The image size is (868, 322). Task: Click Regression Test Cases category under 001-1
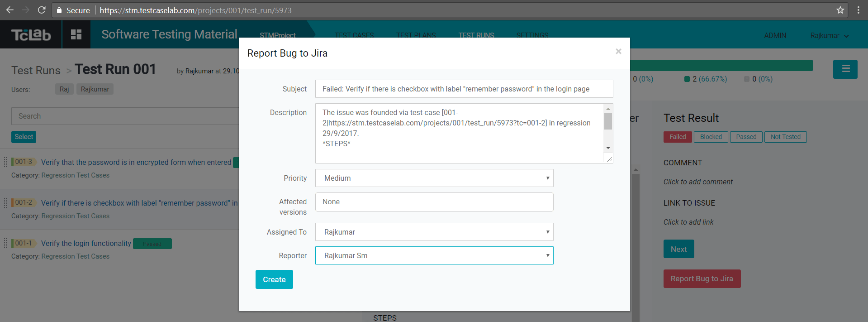pyautogui.click(x=75, y=256)
